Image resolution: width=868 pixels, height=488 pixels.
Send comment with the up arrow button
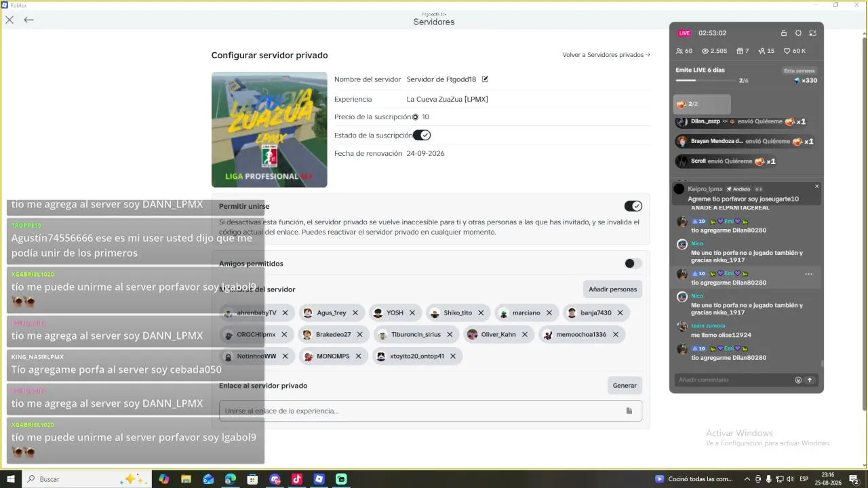(809, 380)
